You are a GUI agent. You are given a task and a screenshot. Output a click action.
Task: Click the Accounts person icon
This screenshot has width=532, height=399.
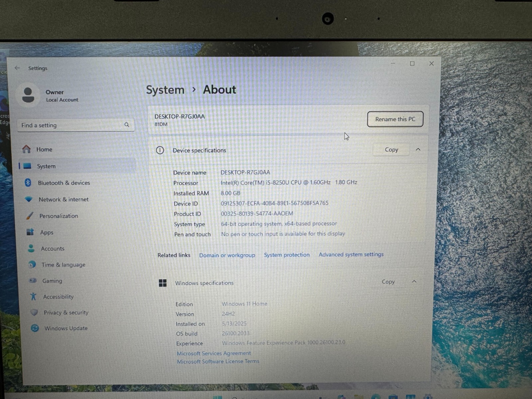pos(31,248)
